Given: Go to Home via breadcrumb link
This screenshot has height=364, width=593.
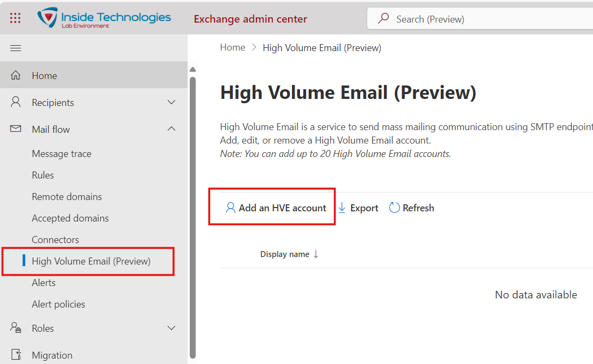Looking at the screenshot, I should pyautogui.click(x=233, y=47).
